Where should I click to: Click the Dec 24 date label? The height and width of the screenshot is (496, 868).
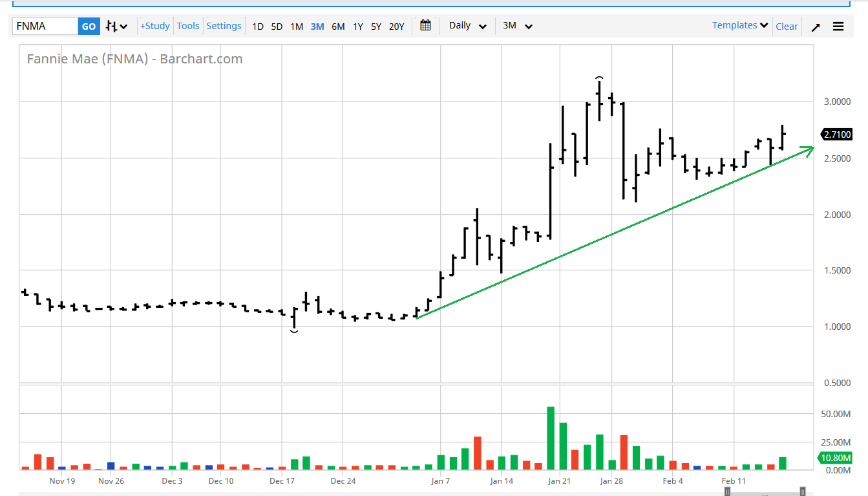point(343,481)
